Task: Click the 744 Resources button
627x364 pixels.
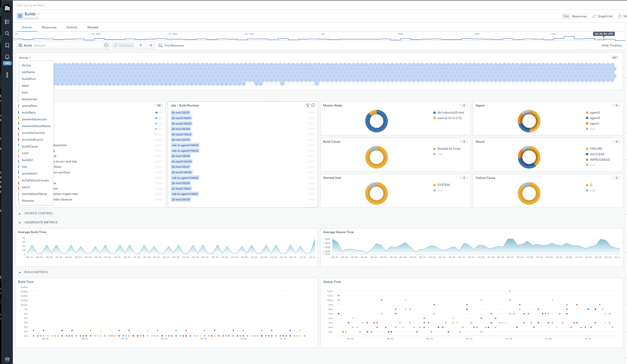Action: click(575, 16)
